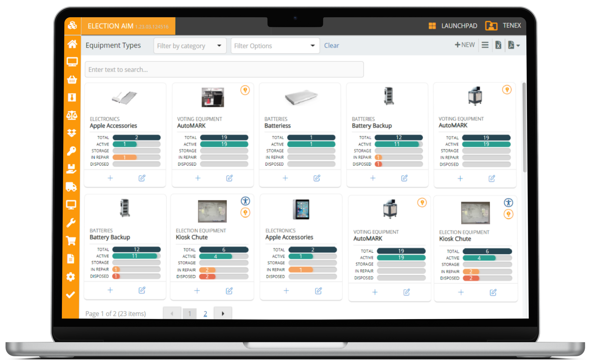
Task: Click the home icon in the sidebar
Action: pos(72,44)
